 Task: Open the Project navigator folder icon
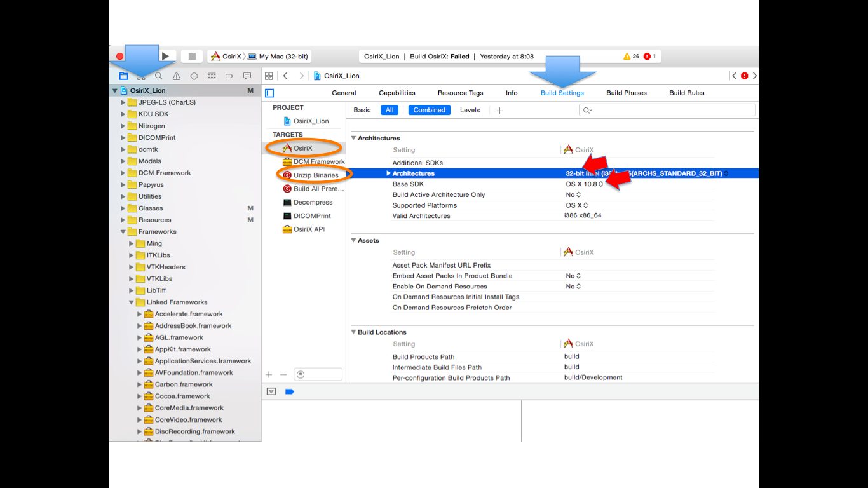coord(123,76)
